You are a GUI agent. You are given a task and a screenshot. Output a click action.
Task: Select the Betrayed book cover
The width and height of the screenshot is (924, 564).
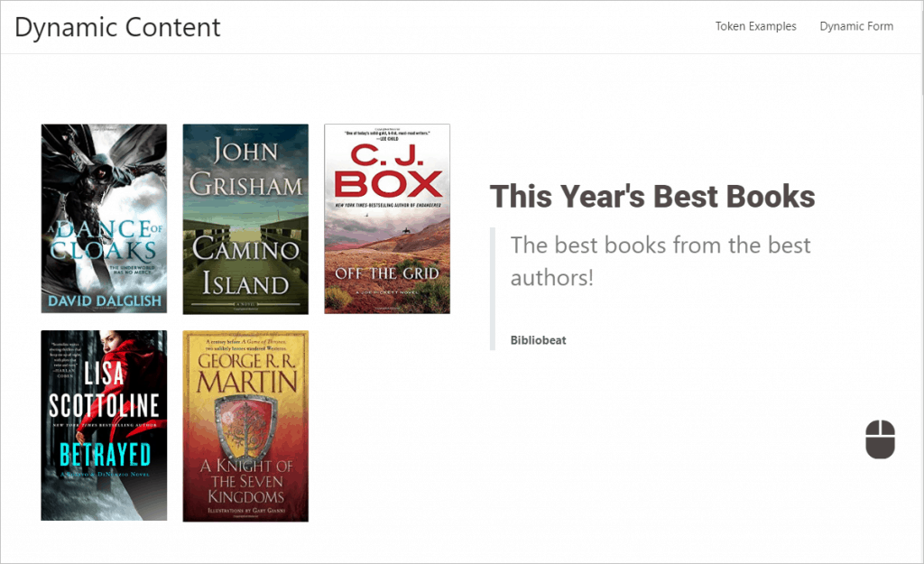104,426
